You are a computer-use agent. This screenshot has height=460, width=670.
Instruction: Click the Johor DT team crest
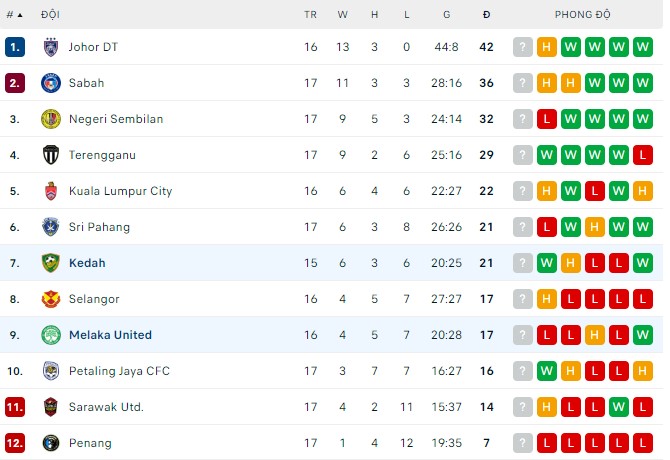pos(51,47)
